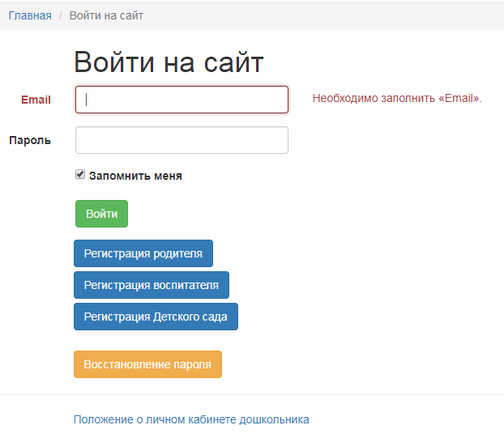Open Положение о личном кабинете дошкольника link
The height and width of the screenshot is (438, 504).
point(191,419)
